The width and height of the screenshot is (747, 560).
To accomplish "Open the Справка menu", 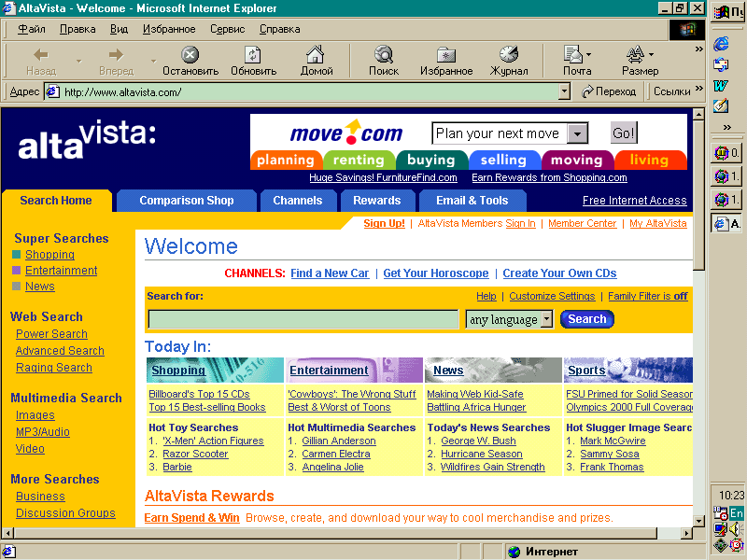I will tap(279, 29).
